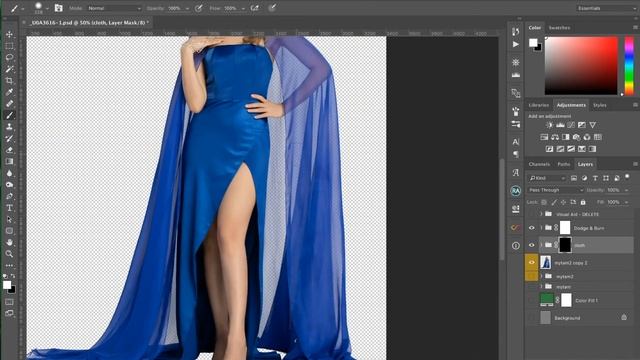Screen dimensions: 640x360
Task: Enable airbrush-style build-up icon
Action: coord(254,8)
